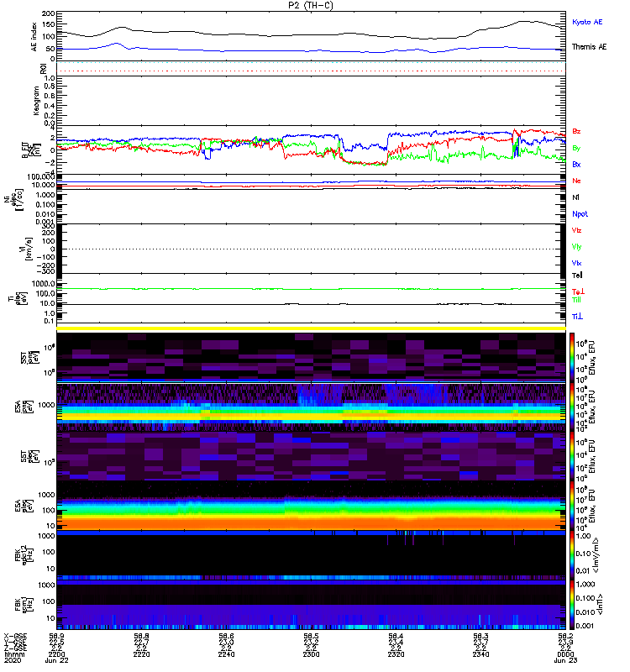
Task: Click the Kyoto AE legend label
Action: (x=587, y=22)
